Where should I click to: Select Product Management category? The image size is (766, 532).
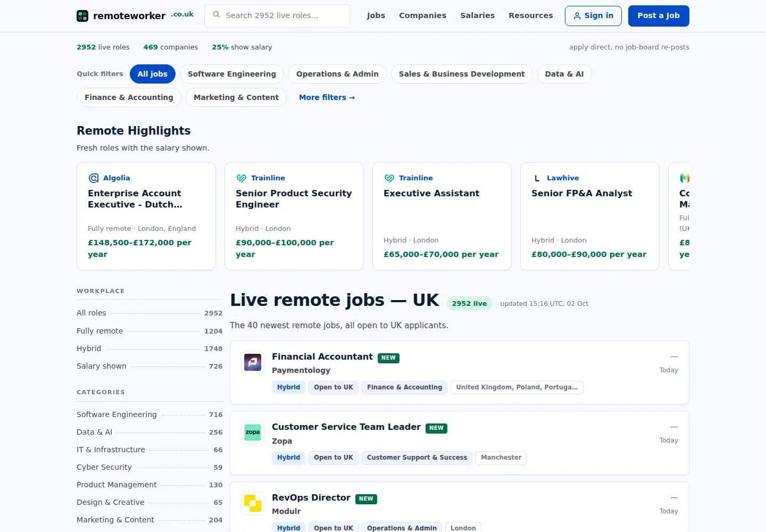coord(149,485)
